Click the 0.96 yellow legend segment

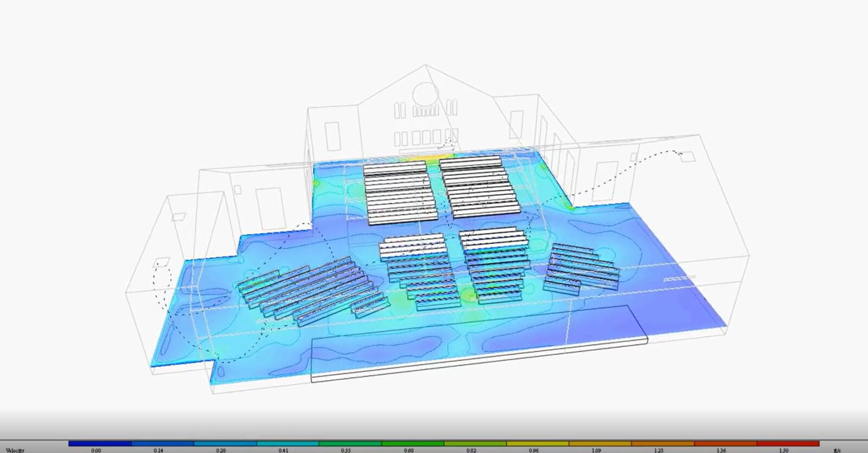pos(538,444)
